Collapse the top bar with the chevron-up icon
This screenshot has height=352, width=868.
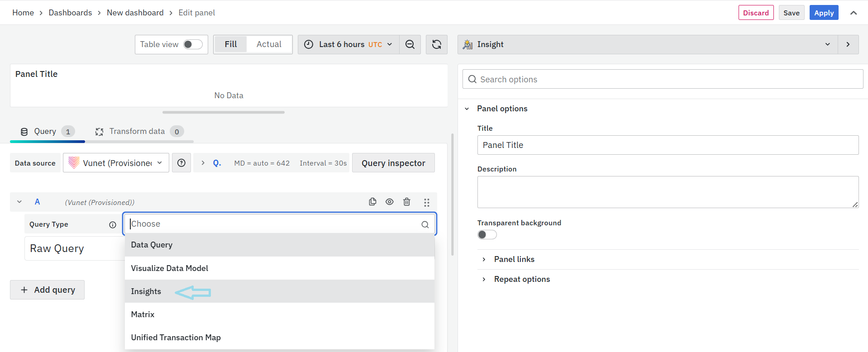pos(854,13)
